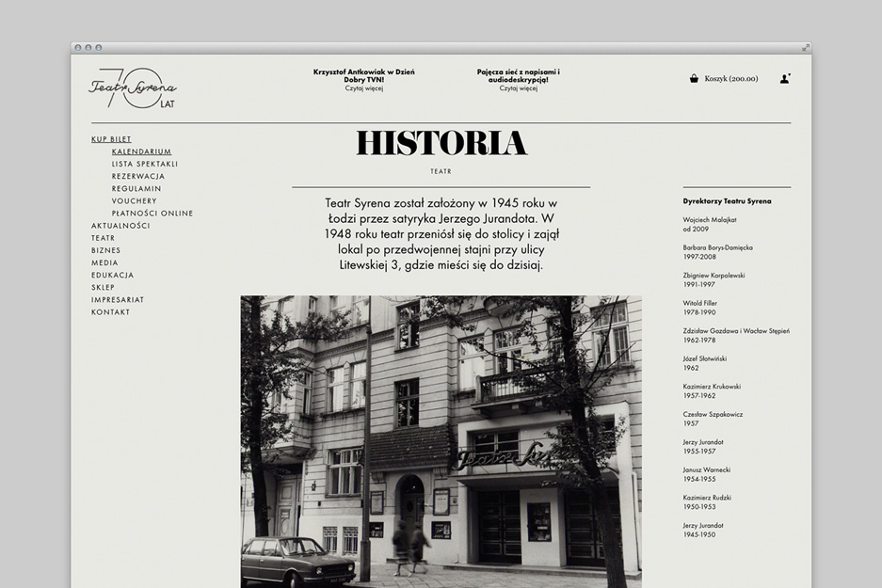Open Lista spektakli submenu item
The image size is (882, 588).
[x=144, y=164]
